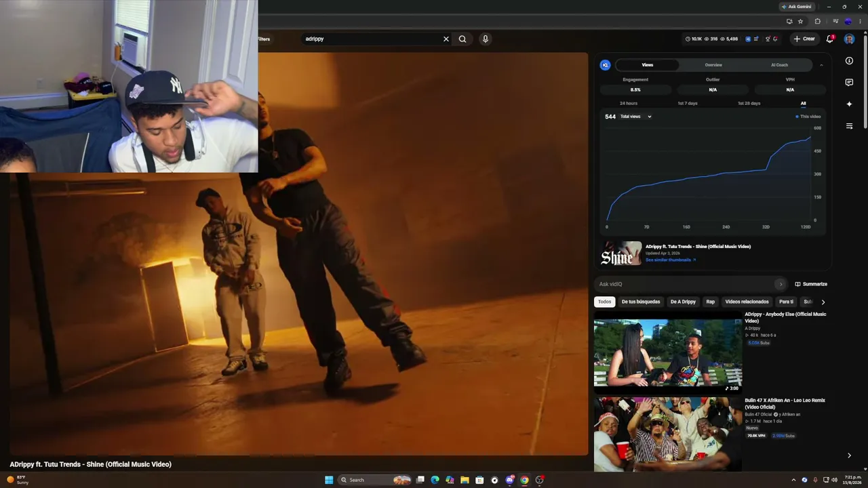Select the Videos relacionados chip

pyautogui.click(x=747, y=302)
